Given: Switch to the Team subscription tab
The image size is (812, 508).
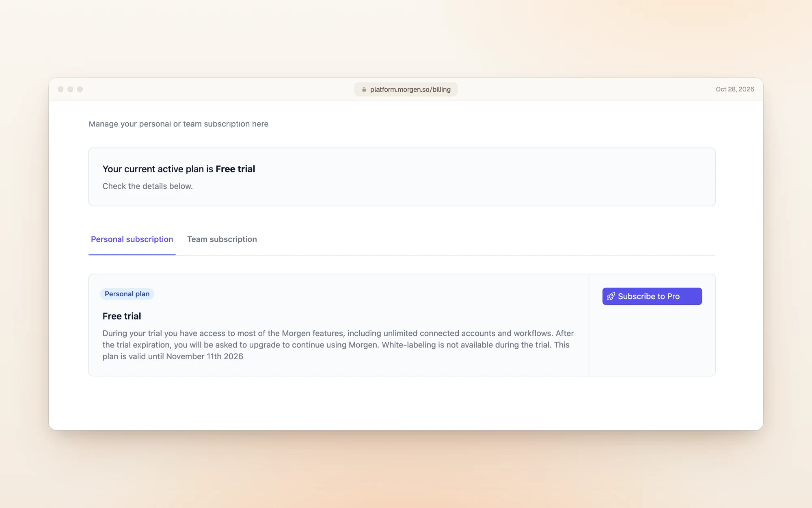Looking at the screenshot, I should [222, 239].
